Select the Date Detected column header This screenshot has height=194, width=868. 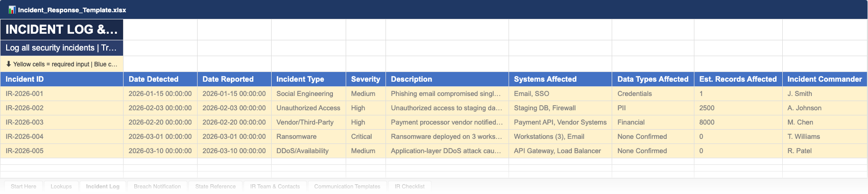pyautogui.click(x=160, y=79)
